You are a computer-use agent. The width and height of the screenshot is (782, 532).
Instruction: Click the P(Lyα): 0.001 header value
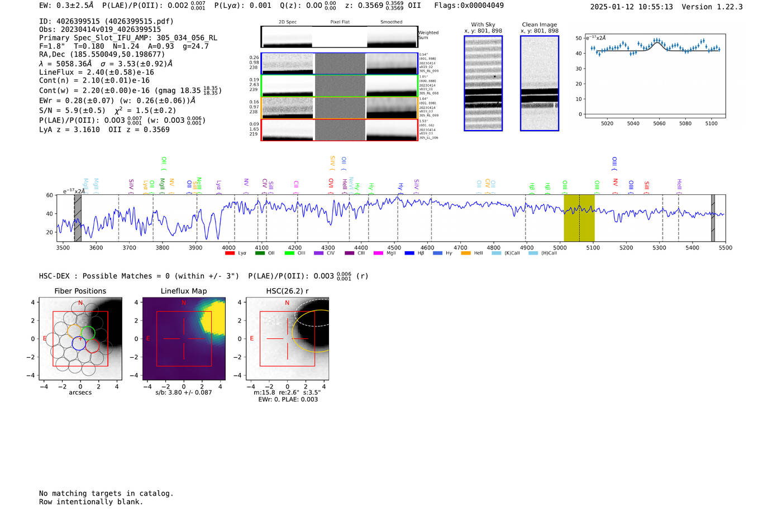(242, 6)
